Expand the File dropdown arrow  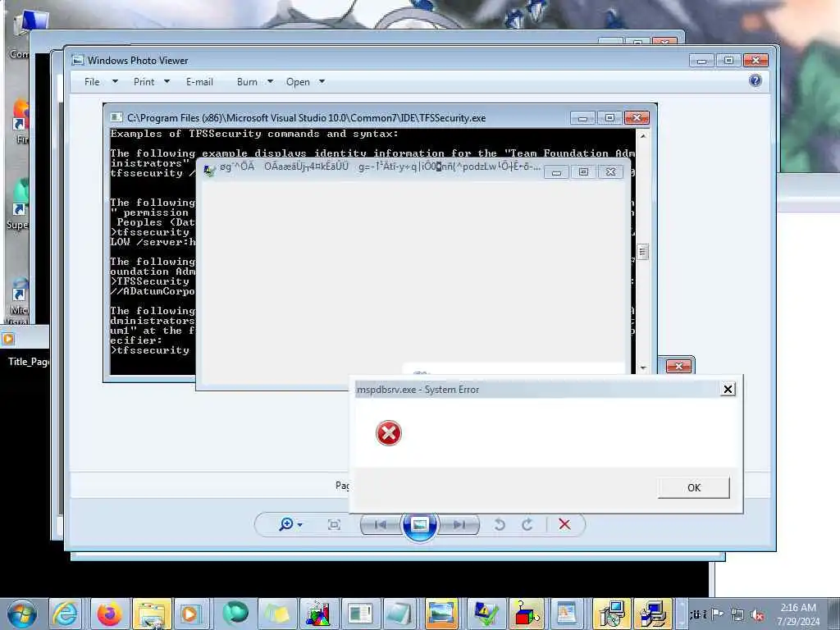click(x=115, y=81)
